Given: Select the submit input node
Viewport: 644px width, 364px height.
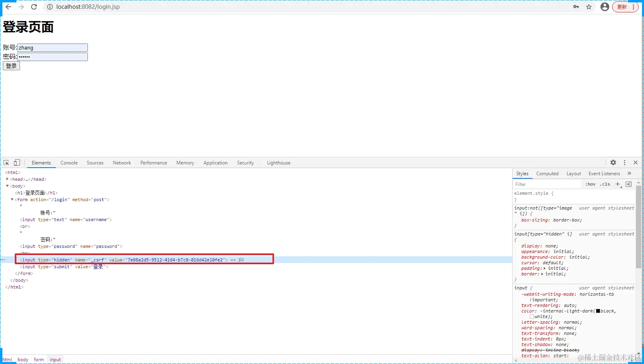Looking at the screenshot, I should (x=64, y=267).
